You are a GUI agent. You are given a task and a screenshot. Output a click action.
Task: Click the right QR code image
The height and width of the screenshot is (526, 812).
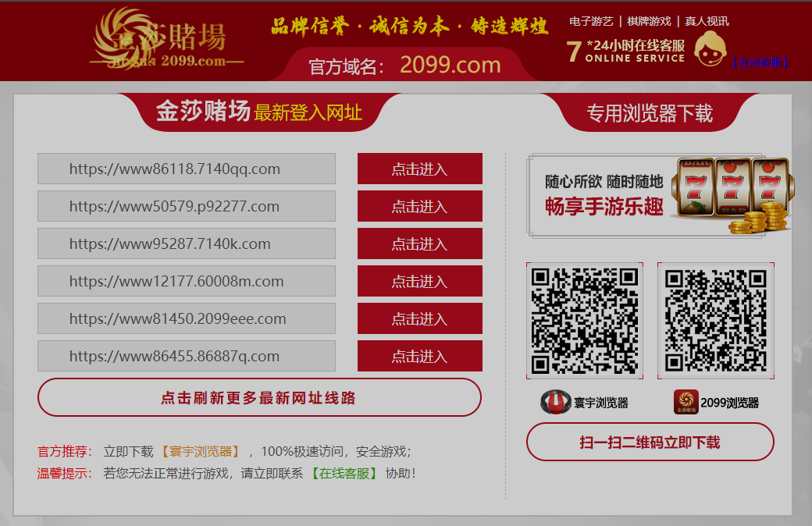(x=716, y=321)
